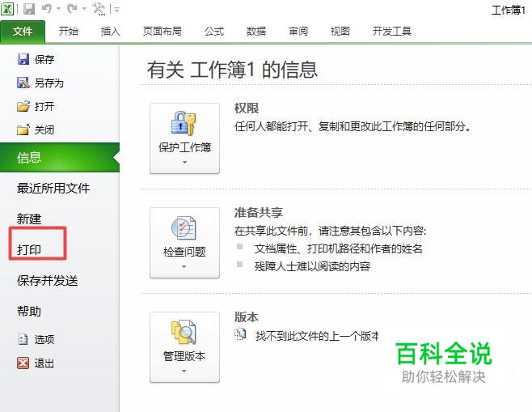The height and width of the screenshot is (412, 532).
Task: Click the 有关 工作簿1 的信息 title
Action: click(x=232, y=70)
